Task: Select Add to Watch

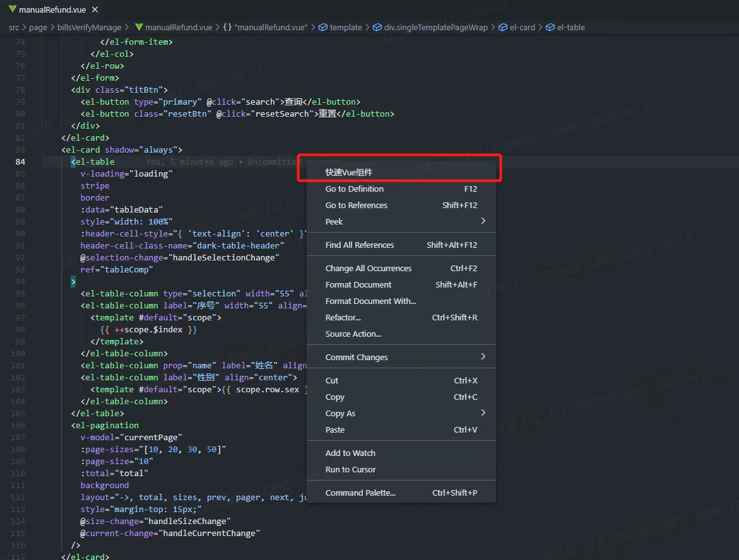Action: pyautogui.click(x=401, y=453)
